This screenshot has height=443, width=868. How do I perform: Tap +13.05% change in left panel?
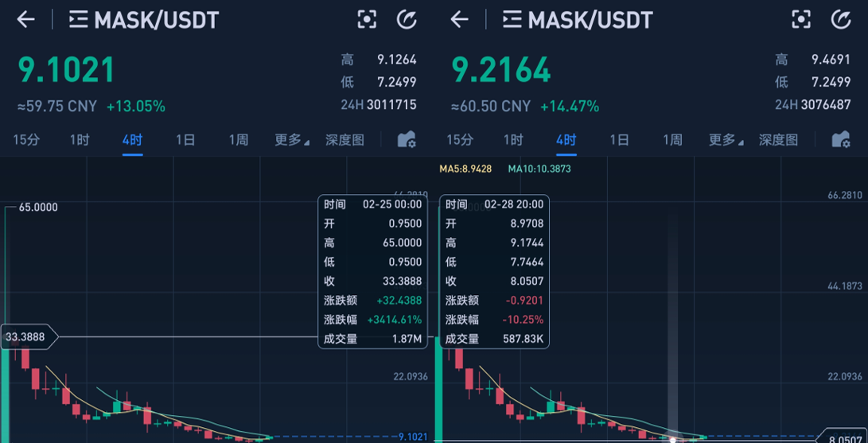point(135,107)
